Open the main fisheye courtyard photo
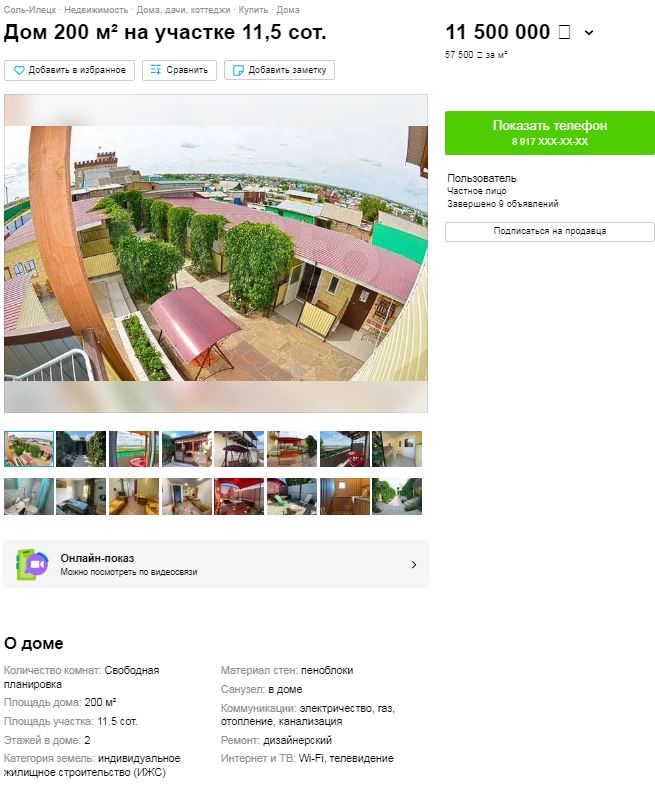Viewport: 655px width, 805px height. click(216, 253)
